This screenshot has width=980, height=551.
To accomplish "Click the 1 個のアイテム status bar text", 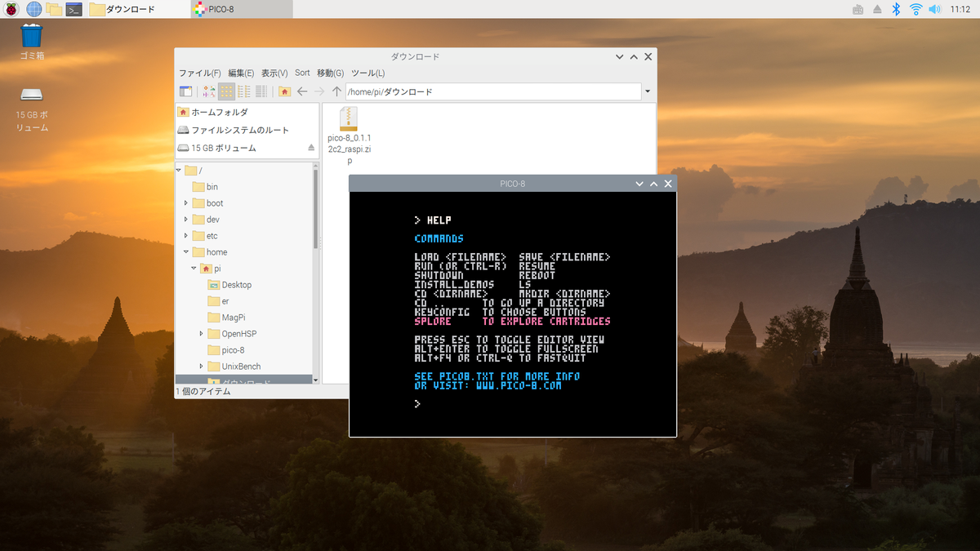I will click(203, 391).
